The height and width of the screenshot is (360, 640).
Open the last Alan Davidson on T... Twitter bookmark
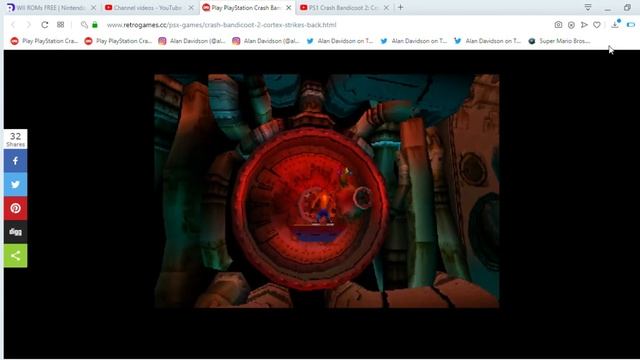(487, 41)
